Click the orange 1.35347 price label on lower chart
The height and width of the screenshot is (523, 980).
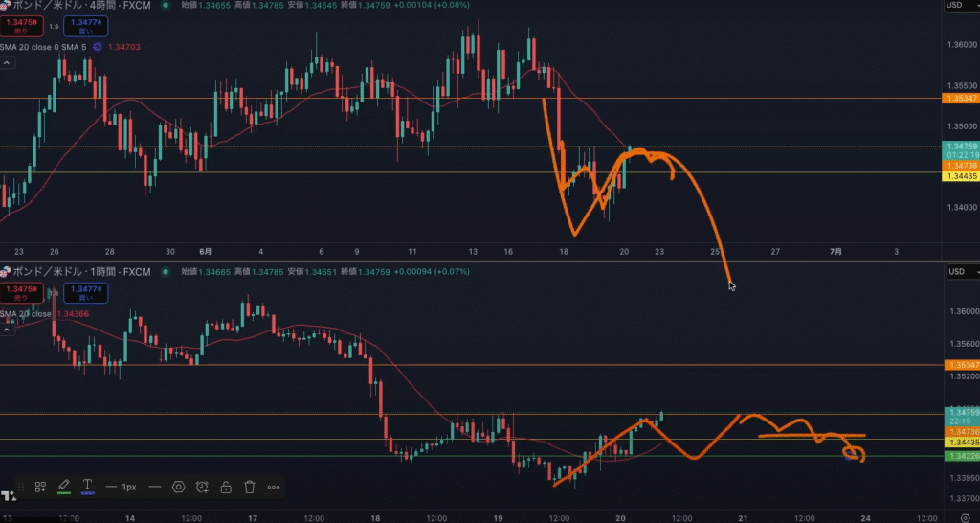point(962,365)
